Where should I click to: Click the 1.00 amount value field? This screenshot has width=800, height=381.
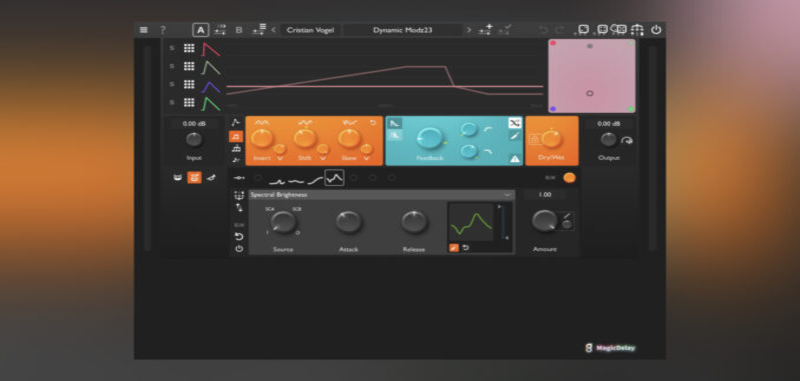click(545, 195)
